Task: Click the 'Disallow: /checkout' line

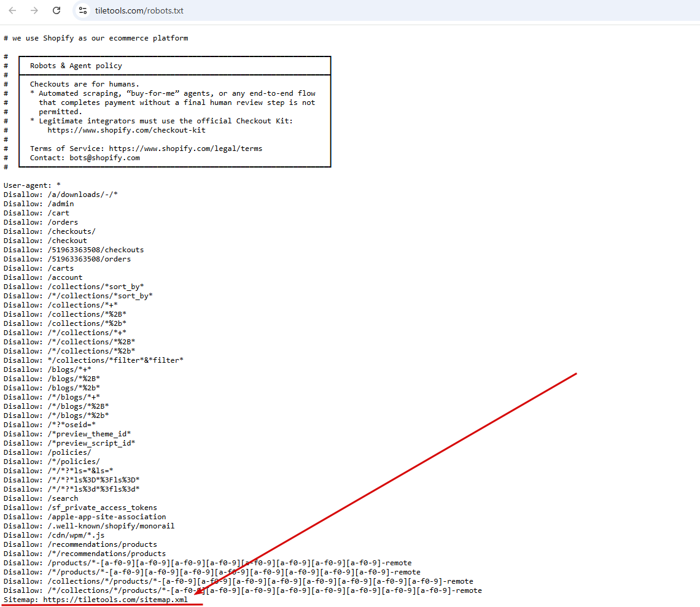Action: click(x=45, y=241)
